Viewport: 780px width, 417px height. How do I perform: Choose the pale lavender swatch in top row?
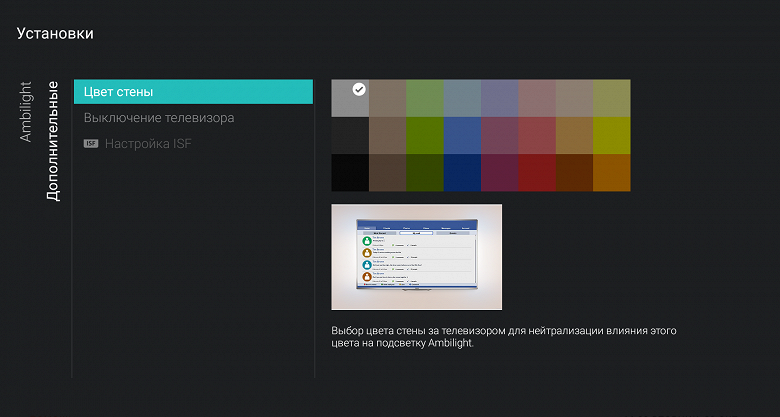point(500,98)
